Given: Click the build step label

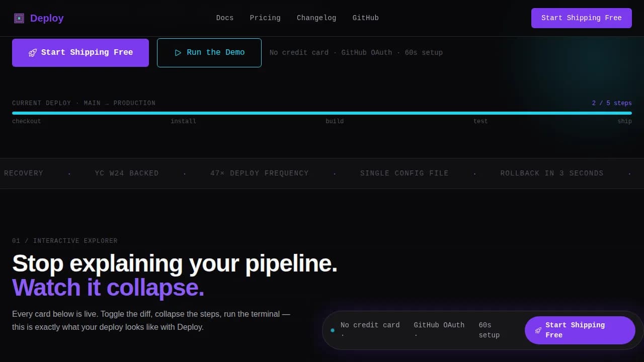Looking at the screenshot, I should coord(335,121).
